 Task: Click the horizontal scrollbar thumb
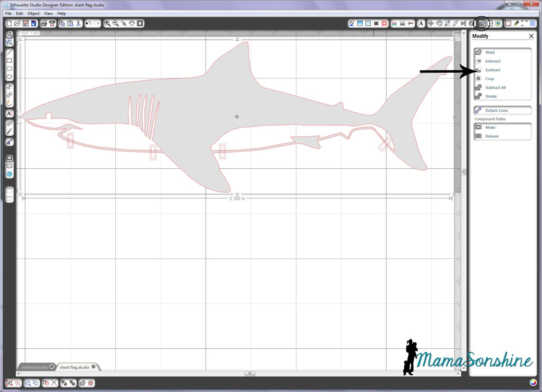250,374
